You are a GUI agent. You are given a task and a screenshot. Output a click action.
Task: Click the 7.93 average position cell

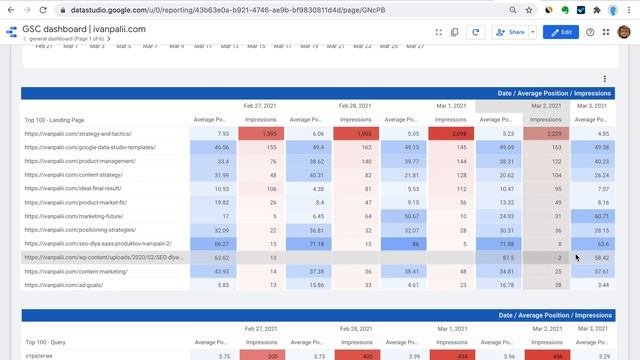click(x=213, y=133)
